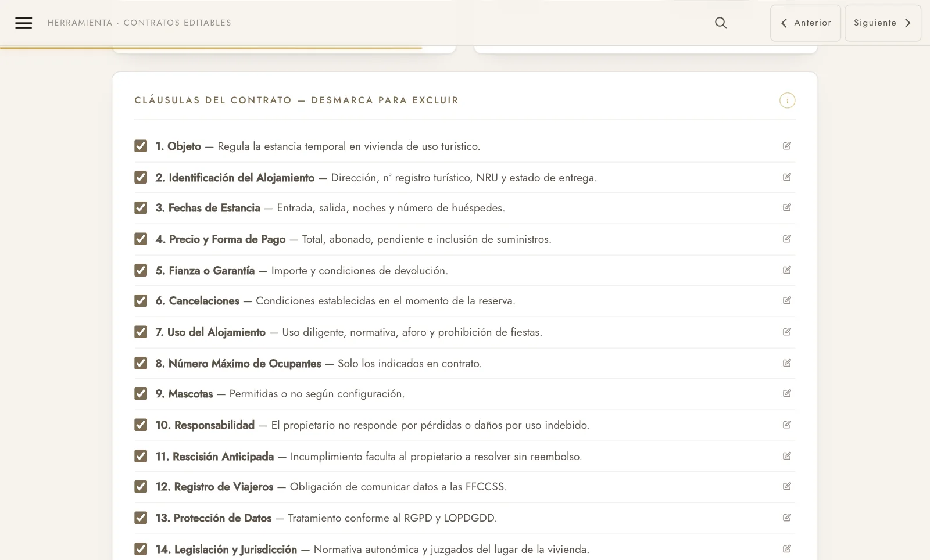930x560 pixels.
Task: Edit the Precio y Forma de Pago clause
Action: pos(787,239)
